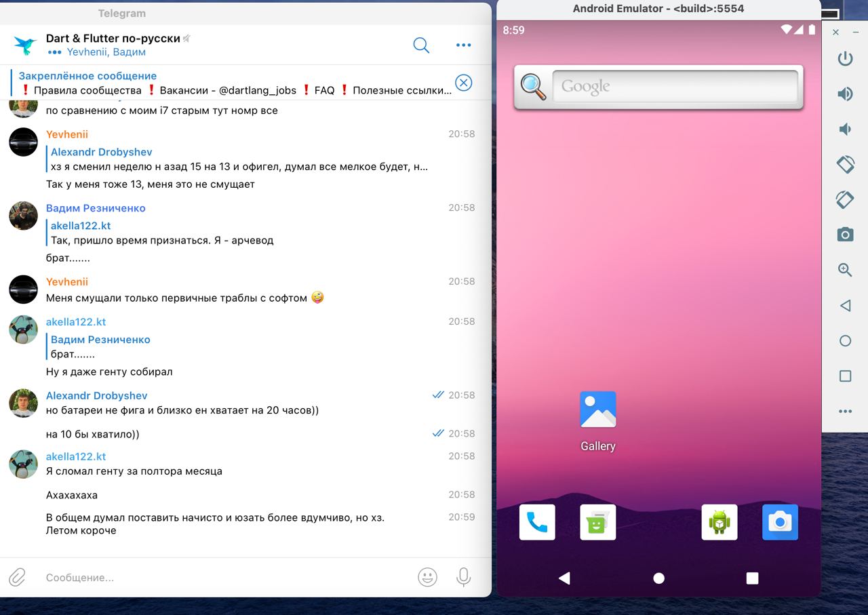Open the green Messaging app in emulator dock
Image resolution: width=868 pixels, height=615 pixels.
pos(597,522)
